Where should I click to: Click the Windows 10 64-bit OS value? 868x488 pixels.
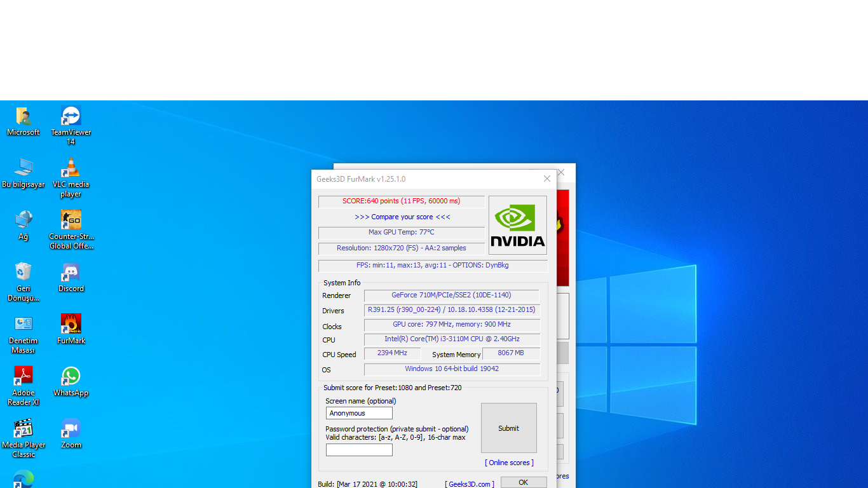point(452,369)
